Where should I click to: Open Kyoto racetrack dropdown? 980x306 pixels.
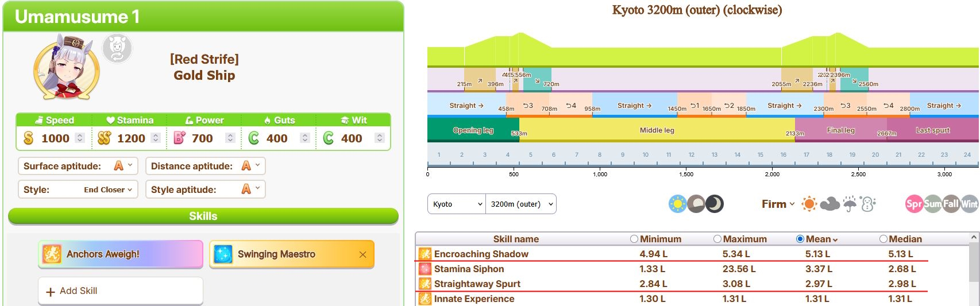457,204
